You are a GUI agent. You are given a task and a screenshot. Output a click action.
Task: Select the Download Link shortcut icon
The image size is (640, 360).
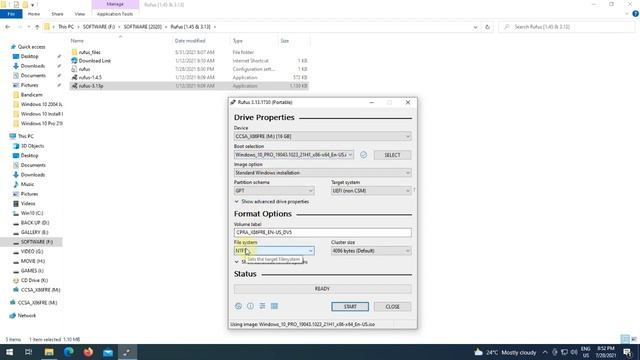coord(74,60)
